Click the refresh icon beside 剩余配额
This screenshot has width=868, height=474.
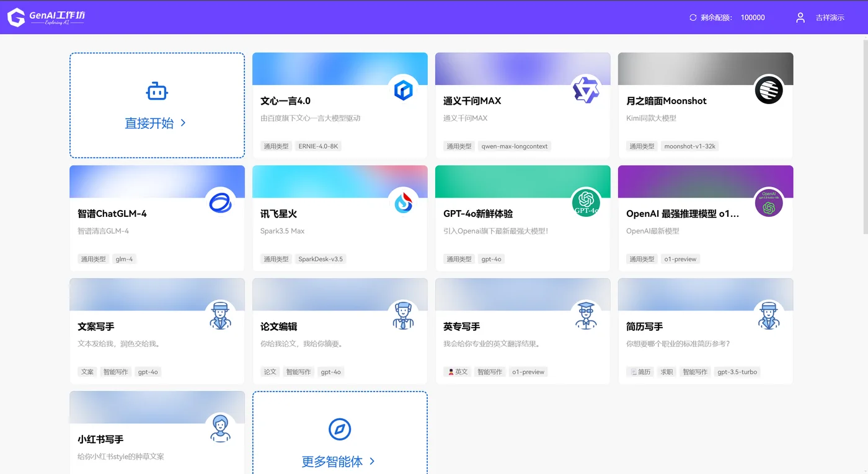(x=693, y=17)
